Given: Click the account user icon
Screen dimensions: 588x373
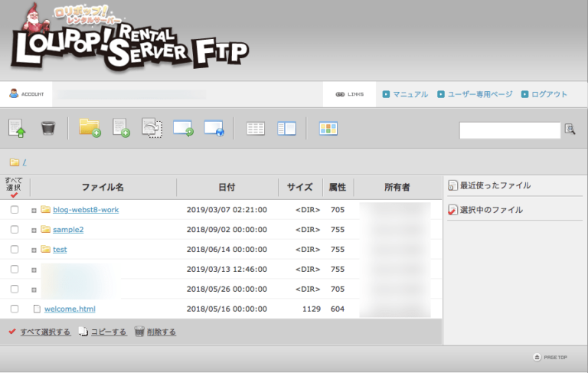Looking at the screenshot, I should pyautogui.click(x=14, y=93).
